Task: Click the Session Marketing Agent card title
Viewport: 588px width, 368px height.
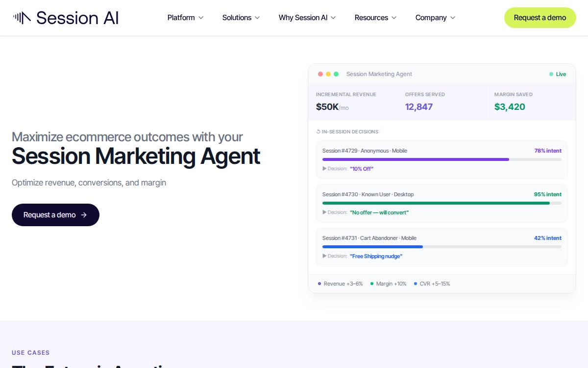Action: click(x=379, y=74)
